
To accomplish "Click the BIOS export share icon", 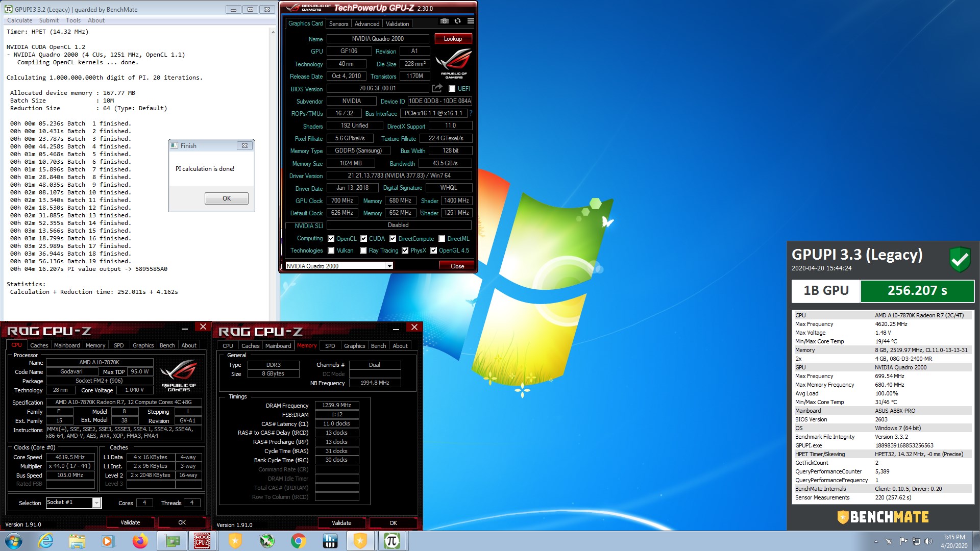I will [x=437, y=88].
